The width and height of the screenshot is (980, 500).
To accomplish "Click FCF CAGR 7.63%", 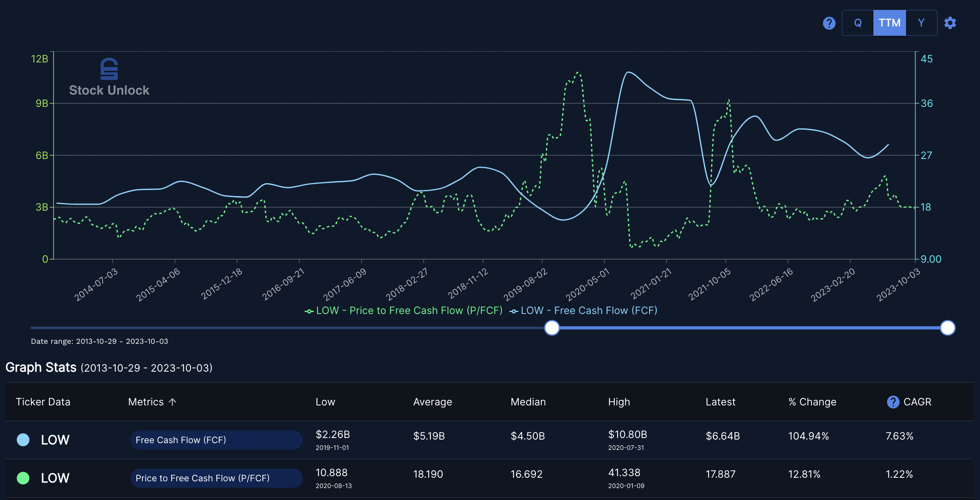I will point(899,436).
